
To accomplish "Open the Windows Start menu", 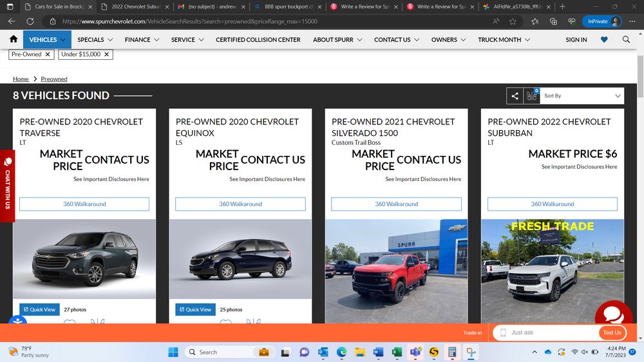I will point(173,352).
